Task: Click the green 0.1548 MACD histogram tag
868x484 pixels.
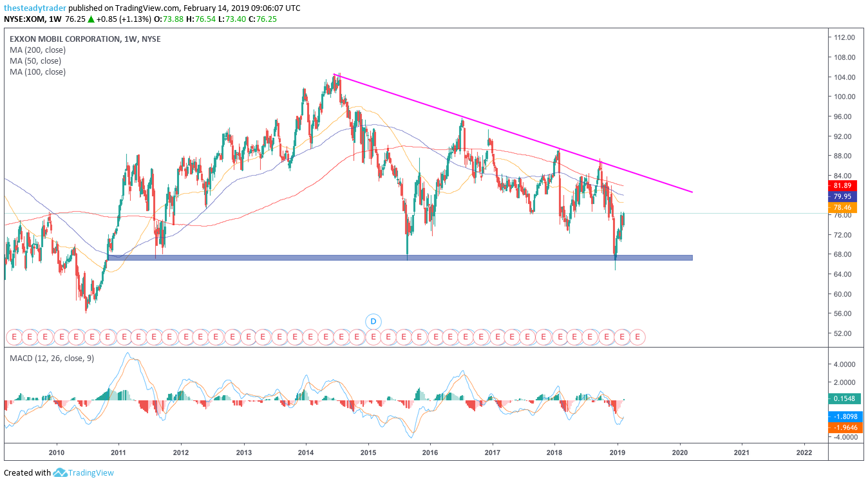Action: point(845,398)
